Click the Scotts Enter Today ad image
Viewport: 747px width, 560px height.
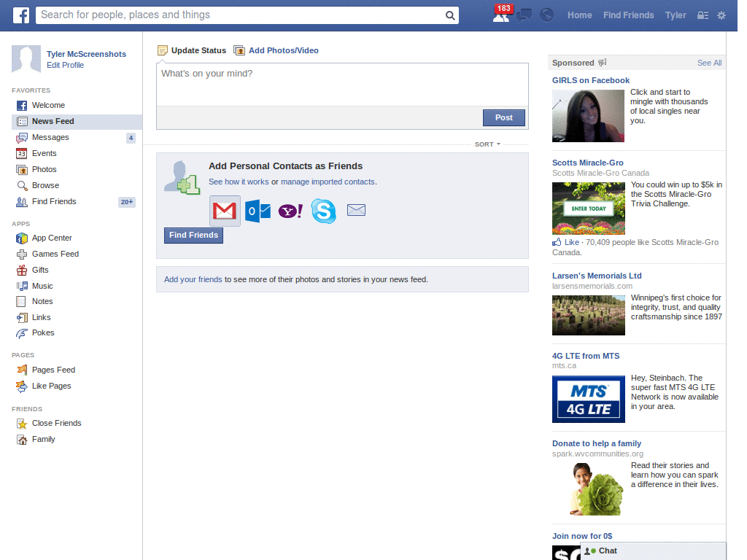click(589, 209)
